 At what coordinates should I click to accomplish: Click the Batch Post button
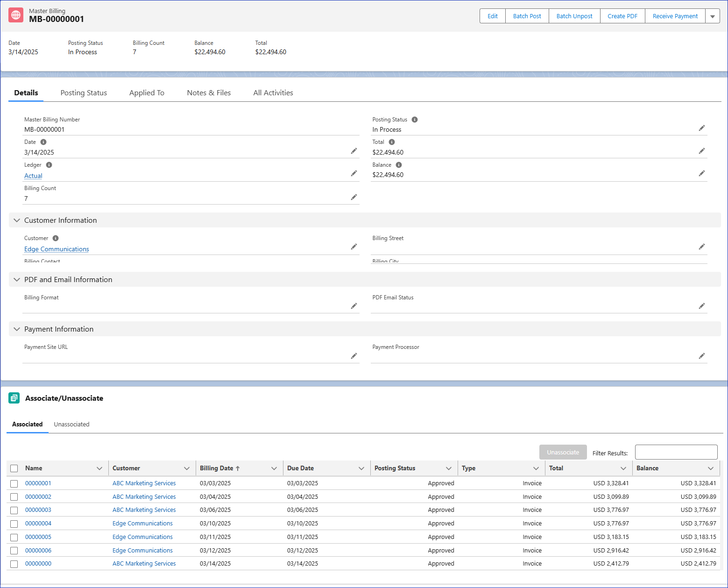[x=527, y=16]
